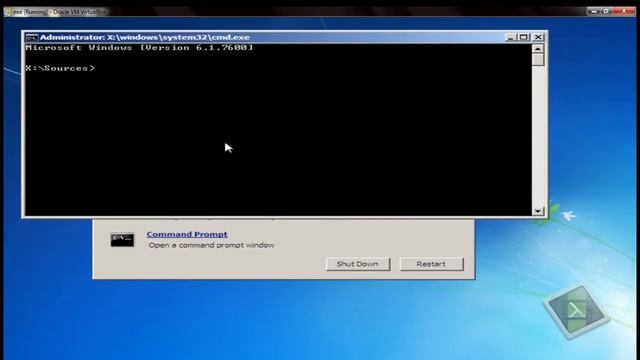Viewport: 640px width, 360px height.
Task: Open the cmd.exe title bar system icon
Action: pos(31,38)
